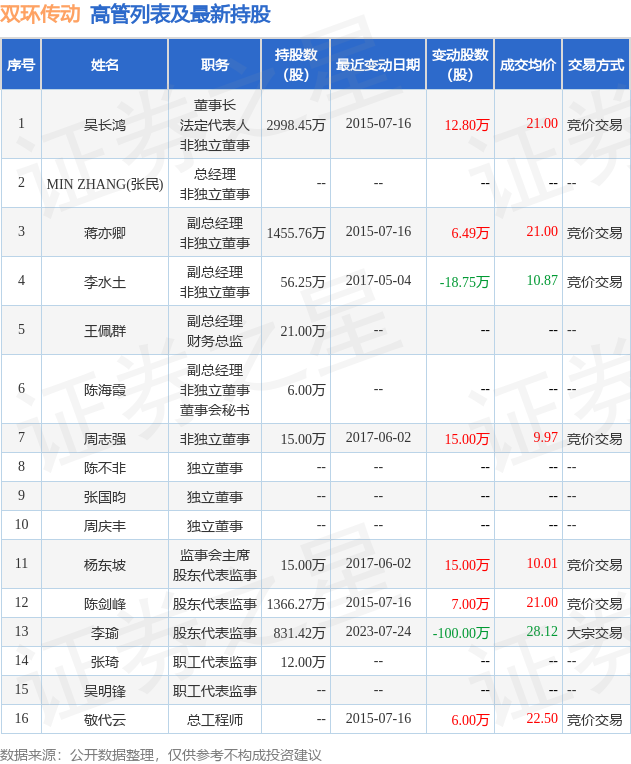Screen dimensions: 631x764
Task: Select the 职务 column header
Action: tap(215, 65)
